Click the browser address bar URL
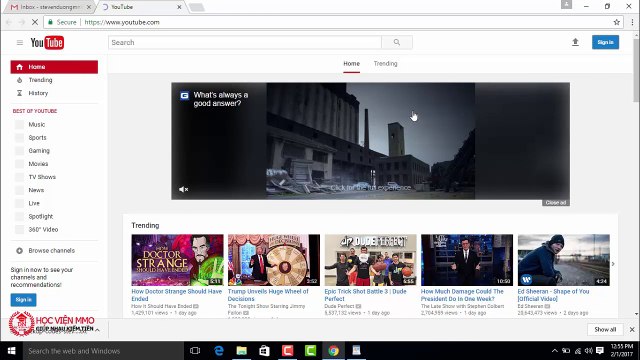640x360 pixels. [122, 22]
